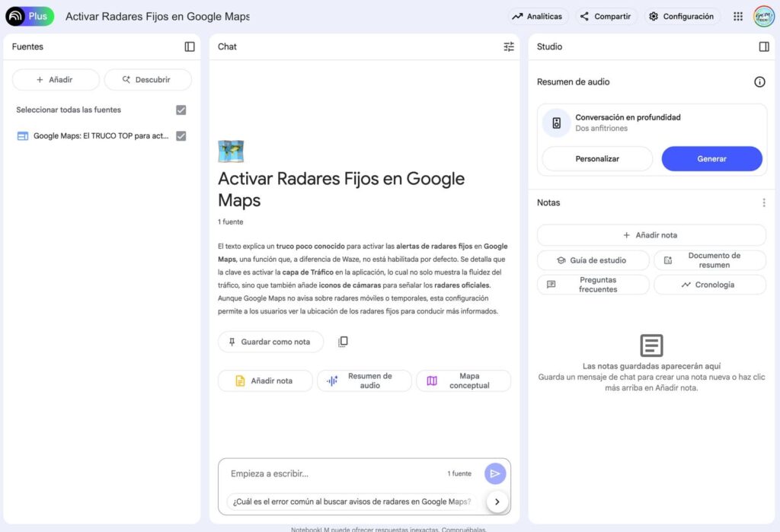Click the Compartir button
The image size is (780, 532).
[606, 17]
